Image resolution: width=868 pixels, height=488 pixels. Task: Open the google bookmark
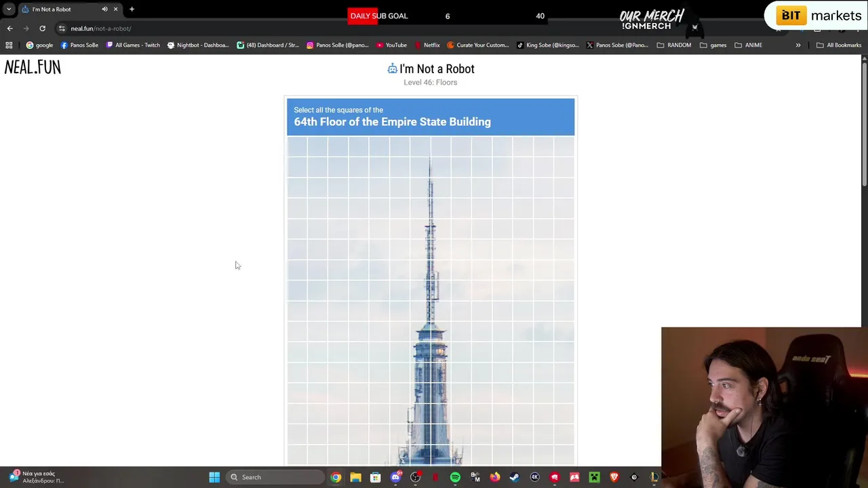point(39,45)
